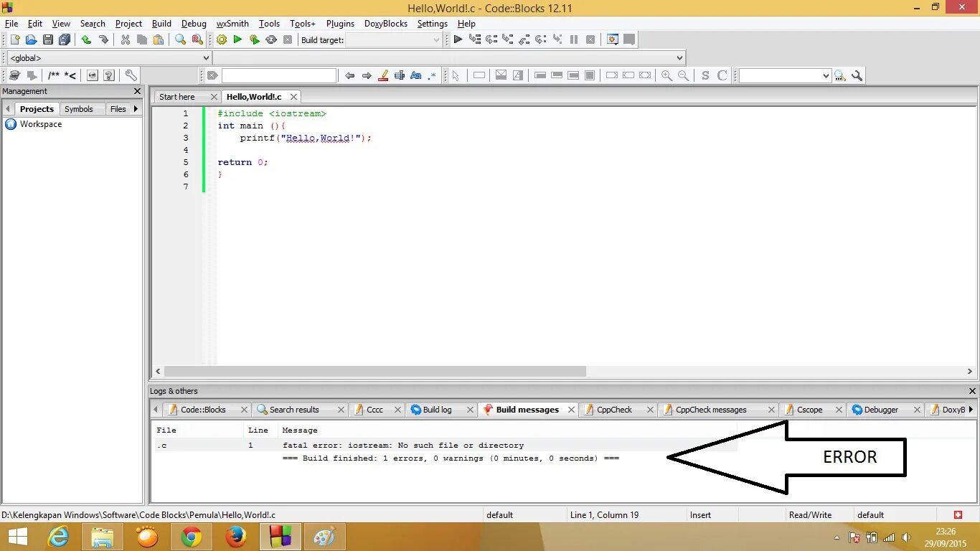Screen dimensions: 980x551
Task: Undo the last edit
Action: (86, 40)
